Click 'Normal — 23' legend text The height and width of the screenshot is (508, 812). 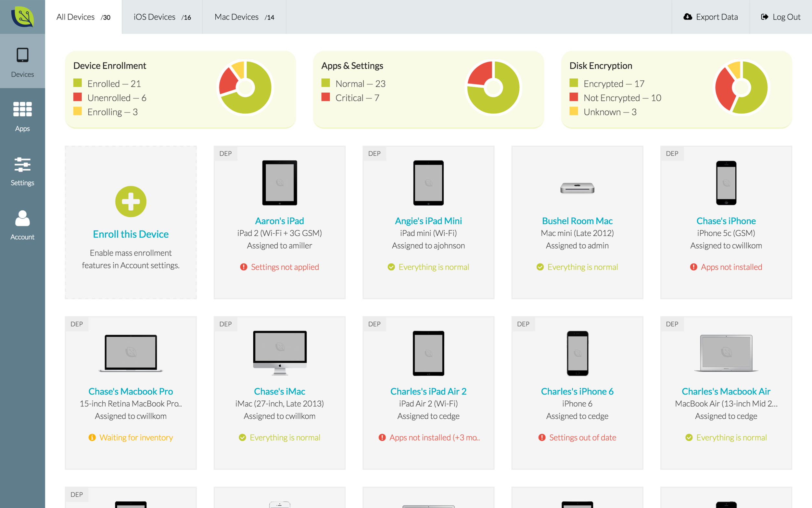click(361, 84)
